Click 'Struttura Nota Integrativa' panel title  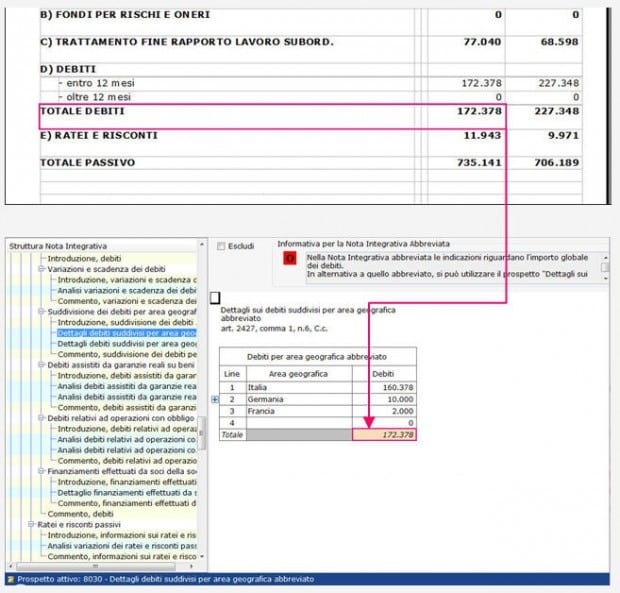coord(58,246)
